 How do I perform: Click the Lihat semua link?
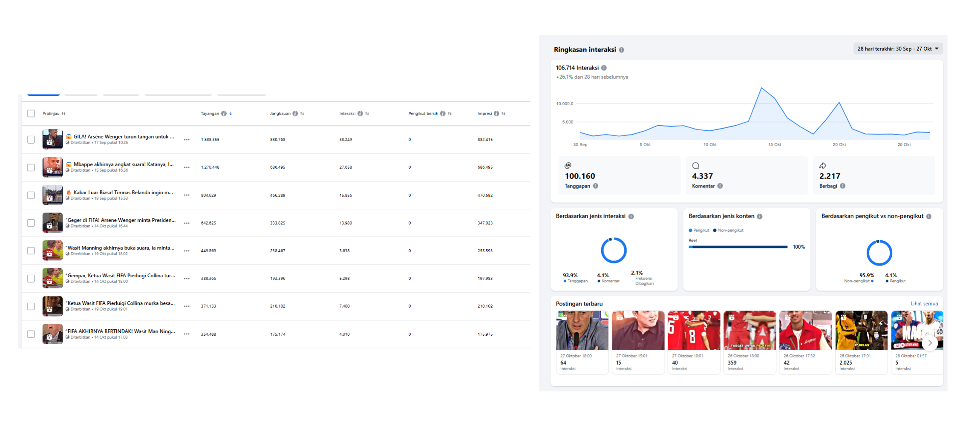pos(924,304)
